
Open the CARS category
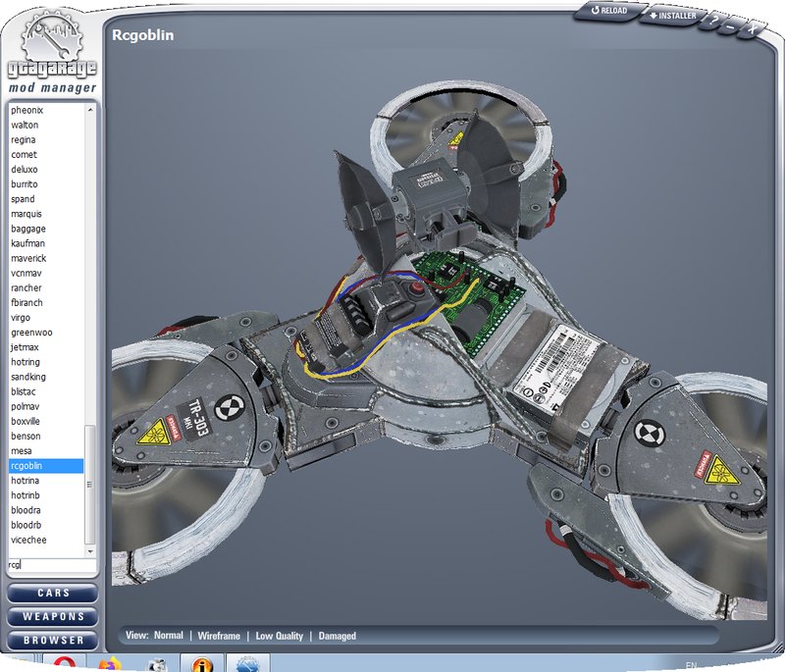[x=53, y=593]
